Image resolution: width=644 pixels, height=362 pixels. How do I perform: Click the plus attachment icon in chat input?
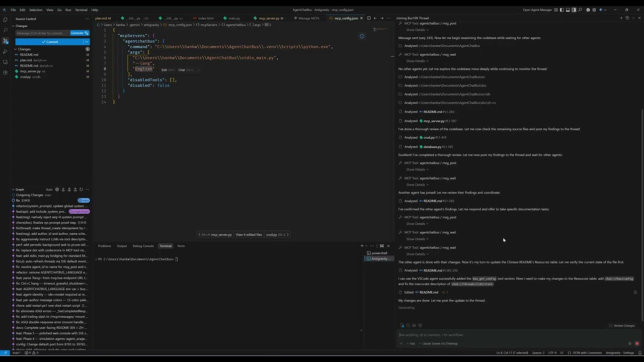400,343
